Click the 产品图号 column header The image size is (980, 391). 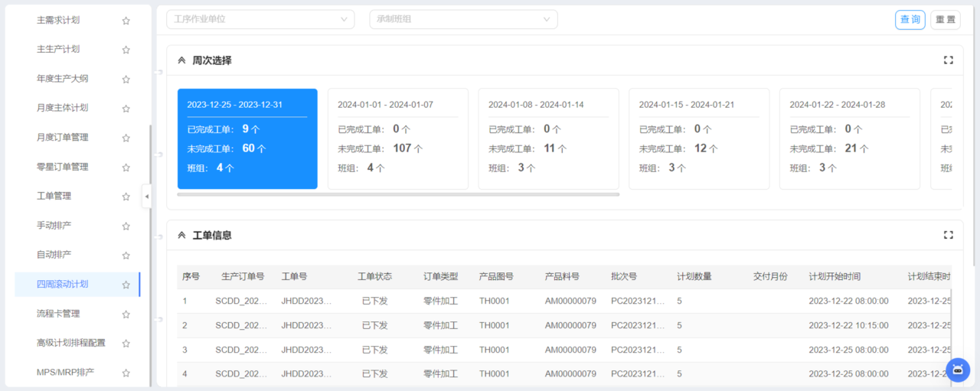coord(496,276)
